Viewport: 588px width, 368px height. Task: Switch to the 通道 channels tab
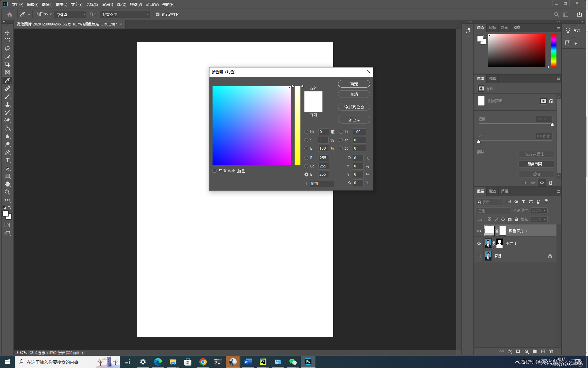point(492,191)
